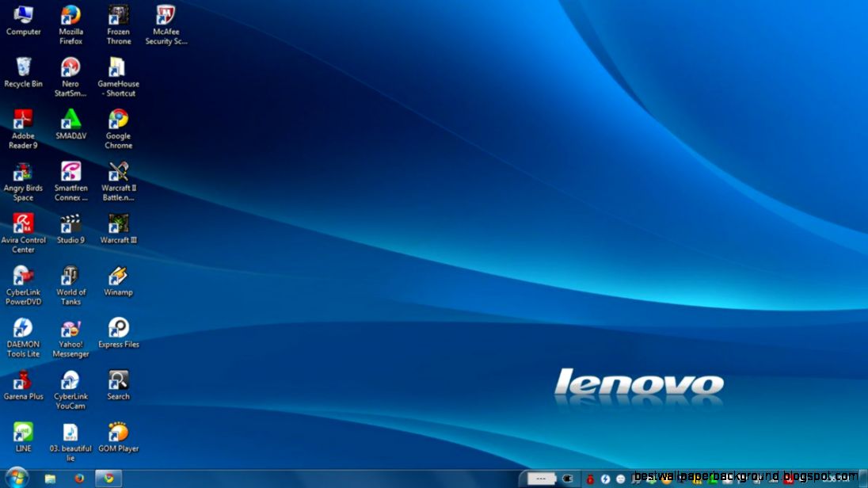Open the Computer desktop icon
Image resolution: width=868 pixels, height=488 pixels.
click(23, 21)
